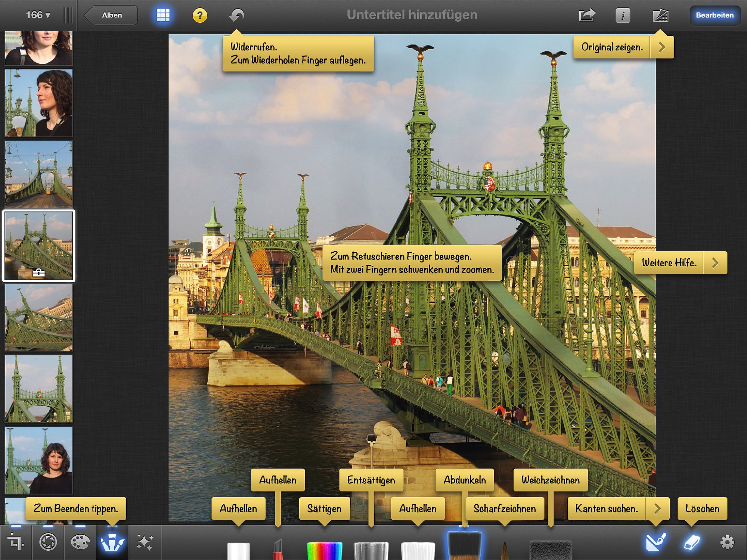Tap the Bearbeiten button
The width and height of the screenshot is (747, 560).
coord(715,15)
